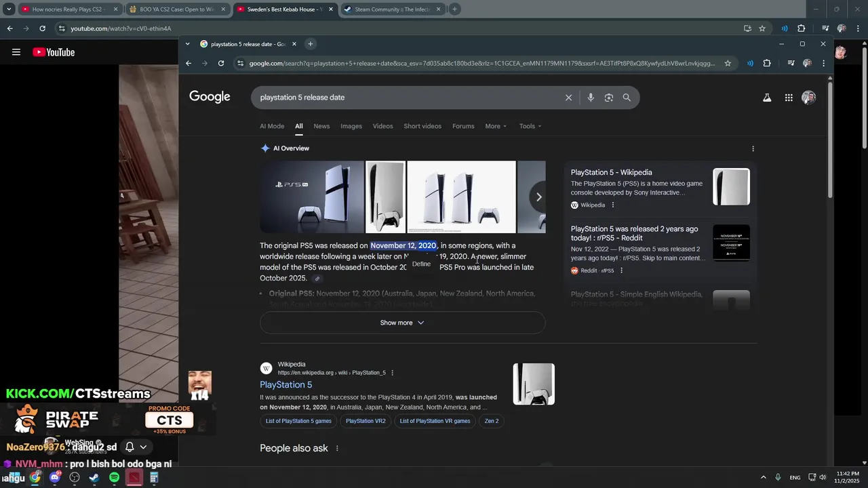868x488 pixels.
Task: Go to the YouTube home logo
Action: (x=54, y=52)
